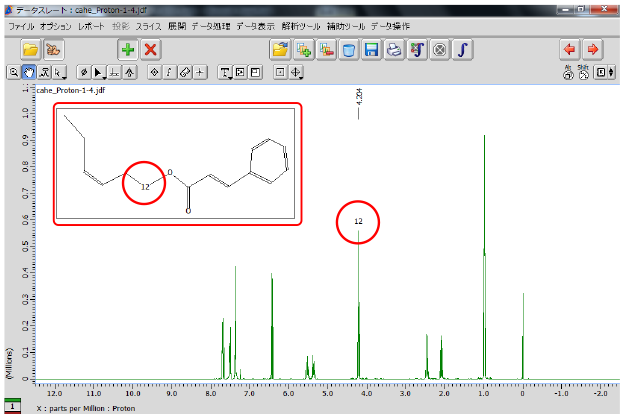
Task: Open the データ処理 menu
Action: 211,26
